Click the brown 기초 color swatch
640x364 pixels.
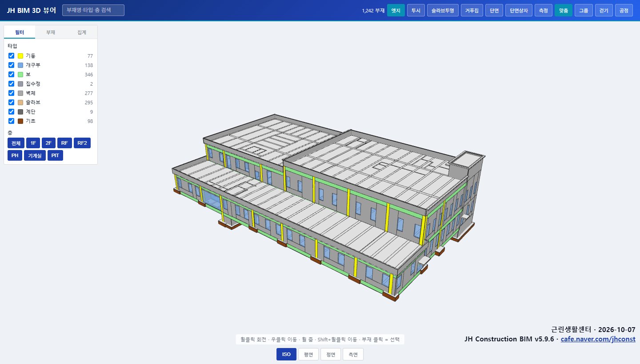[20, 121]
